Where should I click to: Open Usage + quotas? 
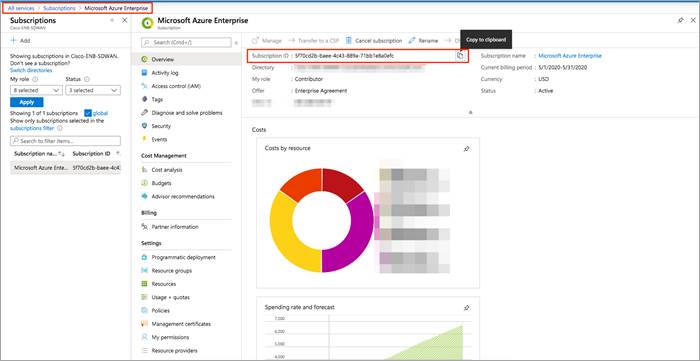click(171, 297)
